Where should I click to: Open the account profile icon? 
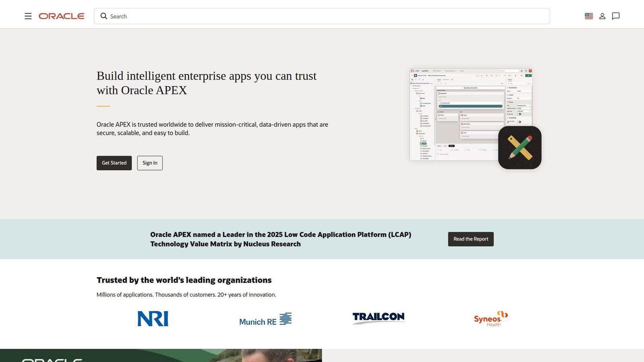click(x=603, y=16)
